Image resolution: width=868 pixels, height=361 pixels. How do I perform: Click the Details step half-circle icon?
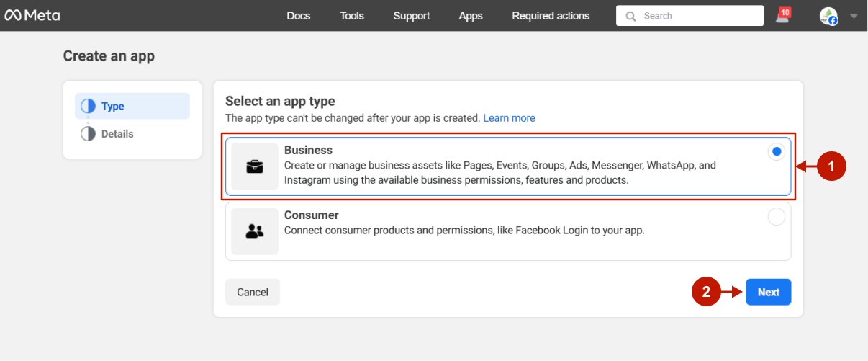[88, 134]
